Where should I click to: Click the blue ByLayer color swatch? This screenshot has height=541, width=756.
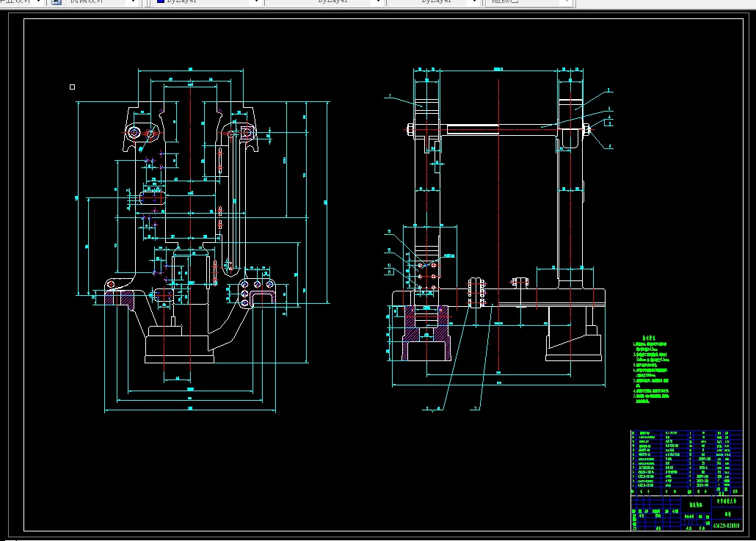tap(160, 2)
